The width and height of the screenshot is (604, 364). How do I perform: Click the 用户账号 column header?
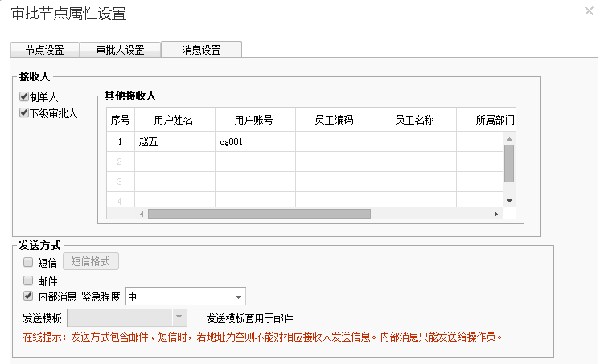click(254, 121)
